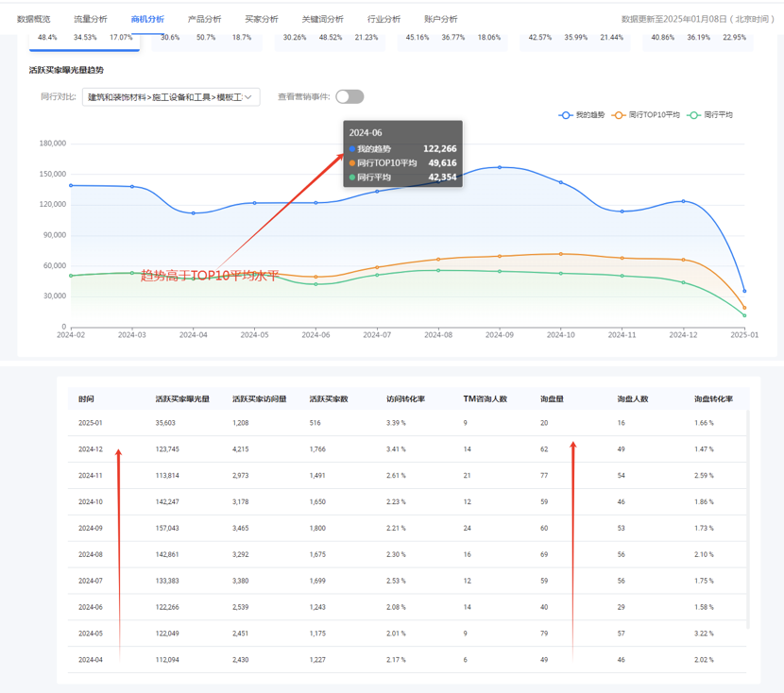Click the 35,603 exposure value

tap(165, 423)
